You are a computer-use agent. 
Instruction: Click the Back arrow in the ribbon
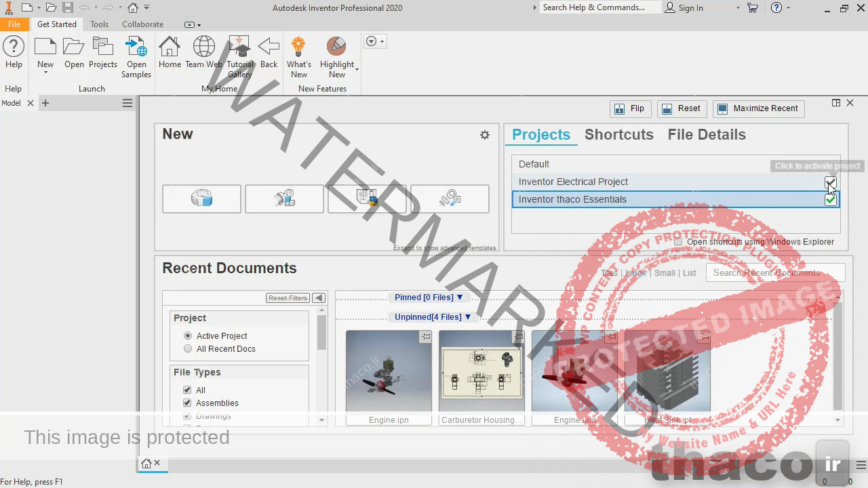(x=269, y=53)
